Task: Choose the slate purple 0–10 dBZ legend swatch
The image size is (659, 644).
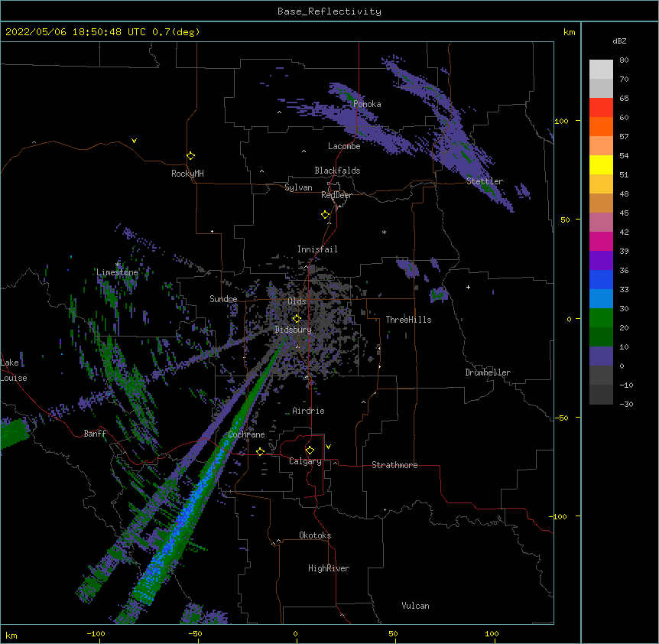Action: pos(601,356)
